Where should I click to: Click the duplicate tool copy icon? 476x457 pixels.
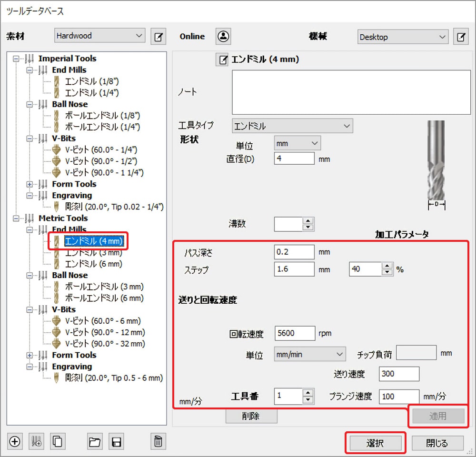(x=57, y=441)
